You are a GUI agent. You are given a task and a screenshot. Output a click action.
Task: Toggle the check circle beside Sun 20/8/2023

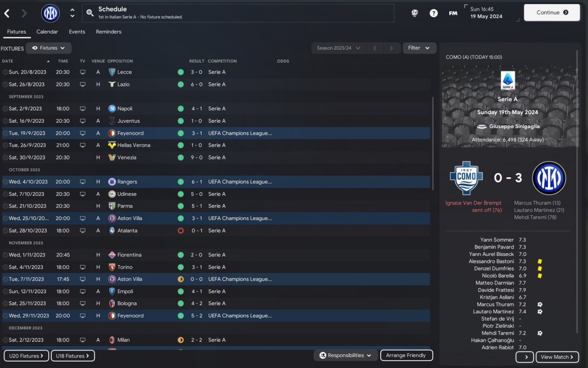pyautogui.click(x=5, y=72)
